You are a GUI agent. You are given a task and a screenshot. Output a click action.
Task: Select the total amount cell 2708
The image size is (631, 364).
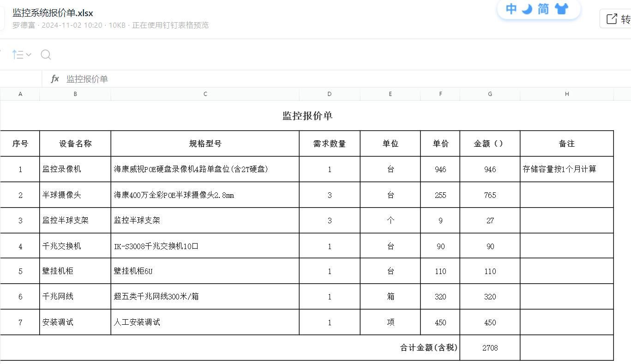(x=490, y=348)
